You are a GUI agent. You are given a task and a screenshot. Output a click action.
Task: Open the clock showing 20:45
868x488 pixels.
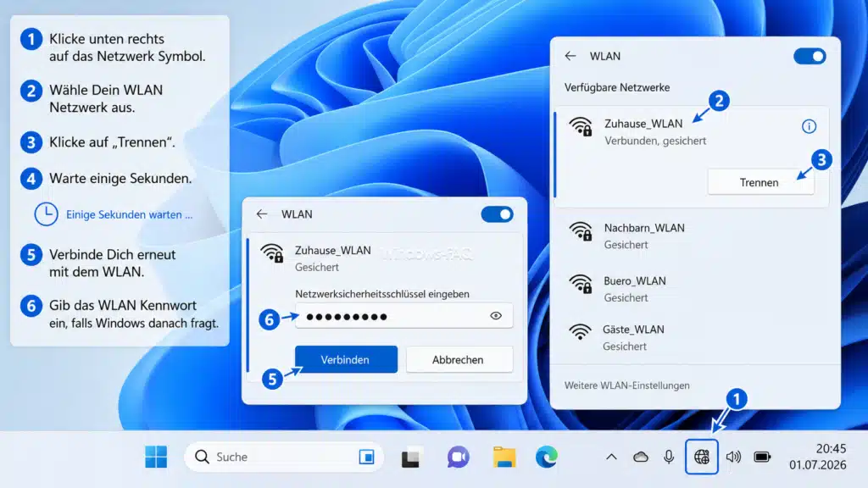(831, 449)
